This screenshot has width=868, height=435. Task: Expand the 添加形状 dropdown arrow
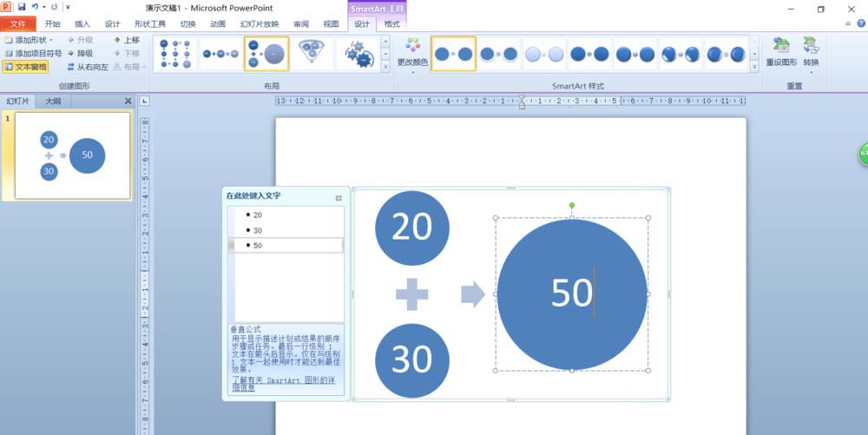tap(51, 40)
